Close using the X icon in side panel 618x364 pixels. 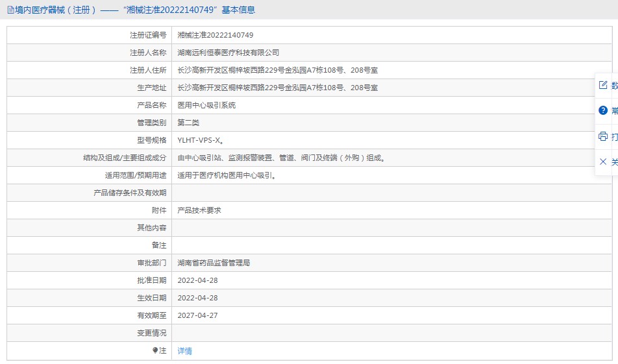click(x=603, y=162)
